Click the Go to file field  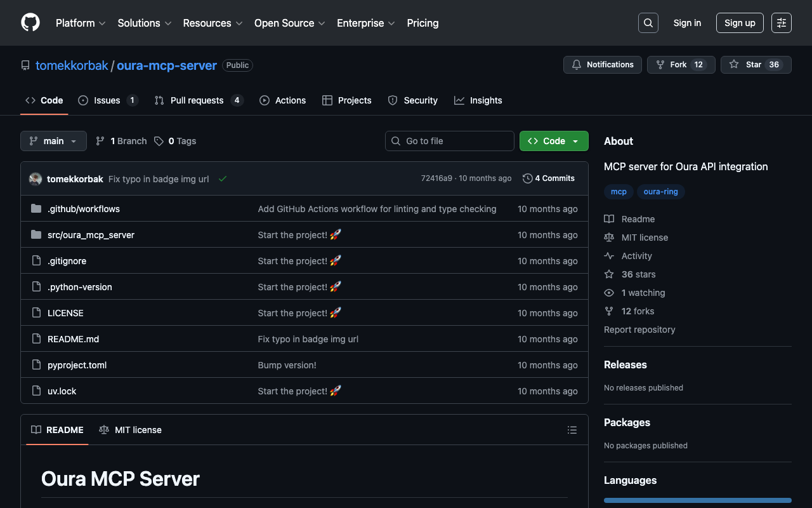click(449, 141)
